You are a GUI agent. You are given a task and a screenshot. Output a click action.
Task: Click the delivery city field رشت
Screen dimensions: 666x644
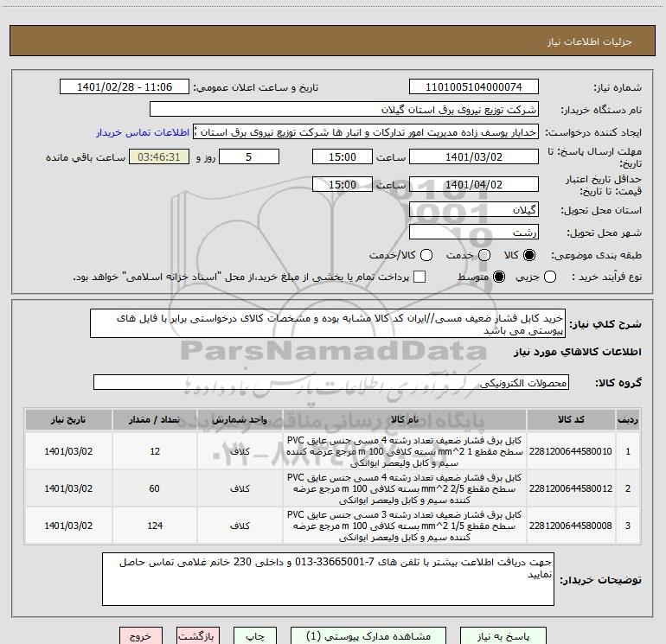tap(474, 233)
